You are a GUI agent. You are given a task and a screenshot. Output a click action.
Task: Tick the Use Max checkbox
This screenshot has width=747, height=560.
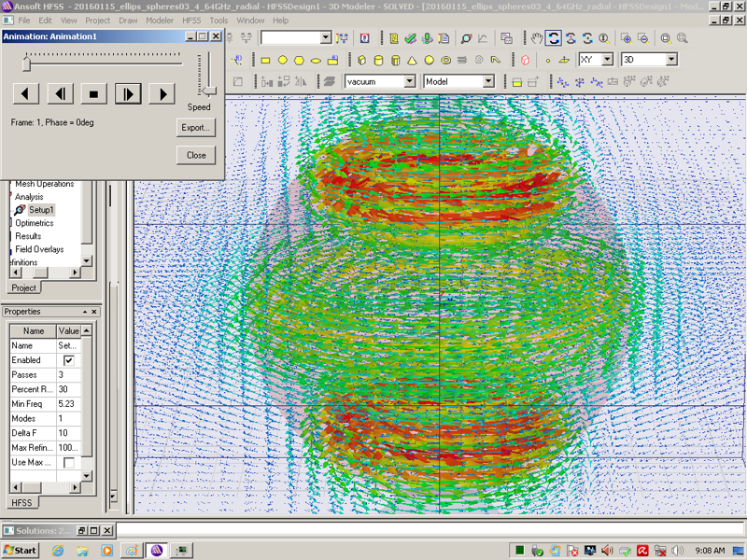tap(68, 463)
